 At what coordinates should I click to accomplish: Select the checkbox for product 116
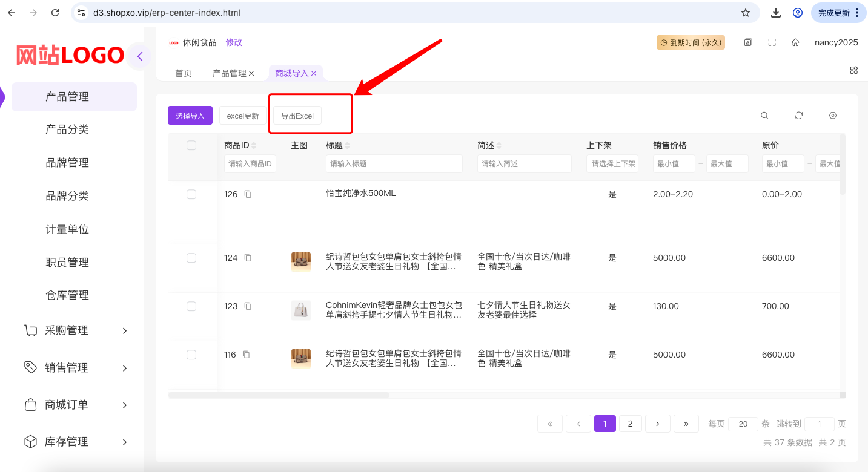(191, 355)
